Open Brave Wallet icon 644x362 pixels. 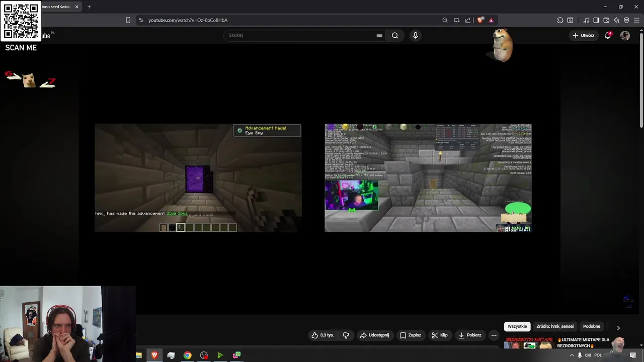[x=606, y=20]
